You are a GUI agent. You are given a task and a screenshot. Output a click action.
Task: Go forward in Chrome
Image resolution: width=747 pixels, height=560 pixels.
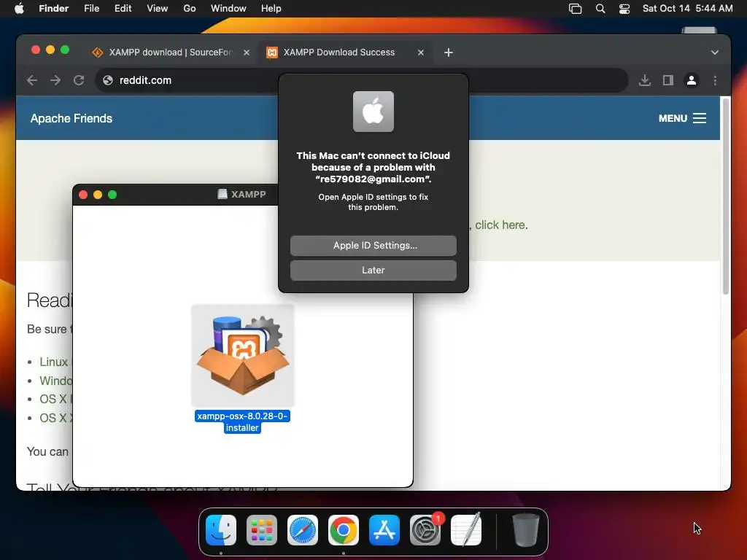(x=55, y=80)
